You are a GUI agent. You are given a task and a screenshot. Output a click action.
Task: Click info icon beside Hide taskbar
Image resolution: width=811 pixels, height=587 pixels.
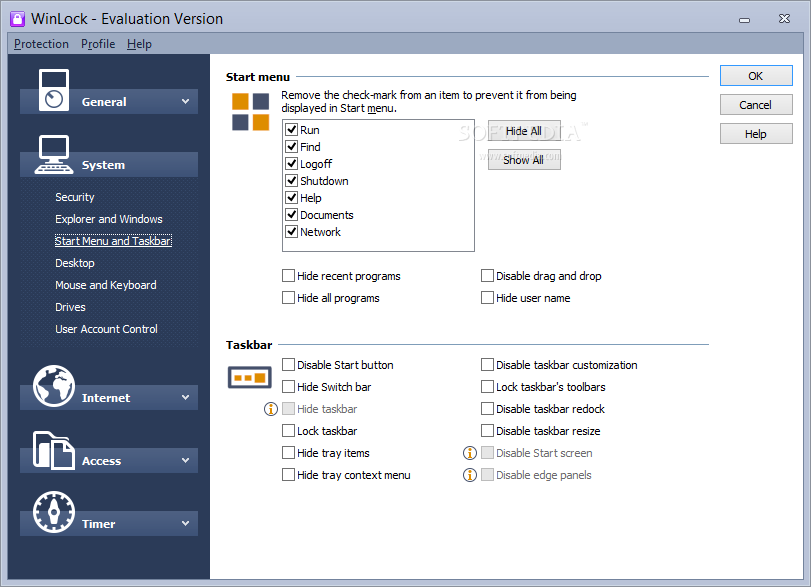tap(271, 409)
